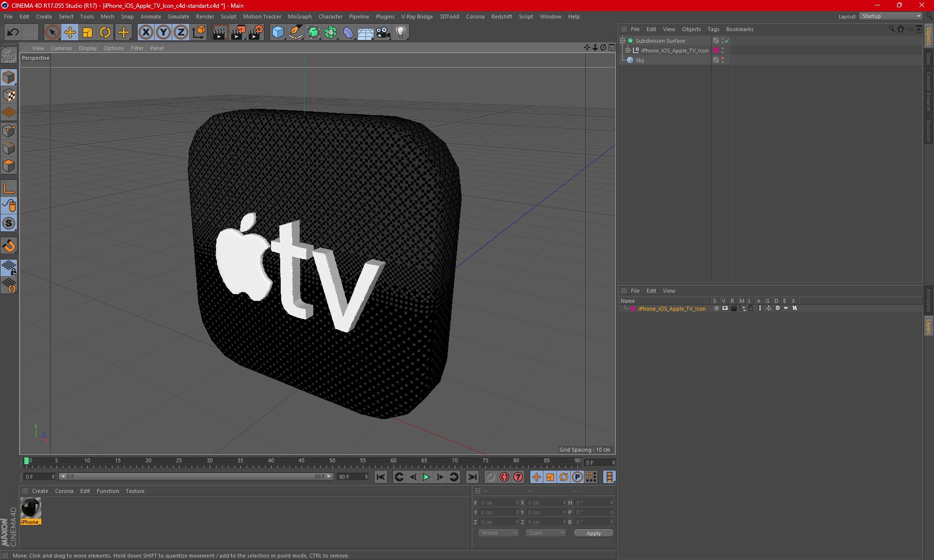Switch to Model mode in left sidebar
This screenshot has height=560, width=934.
(9, 77)
